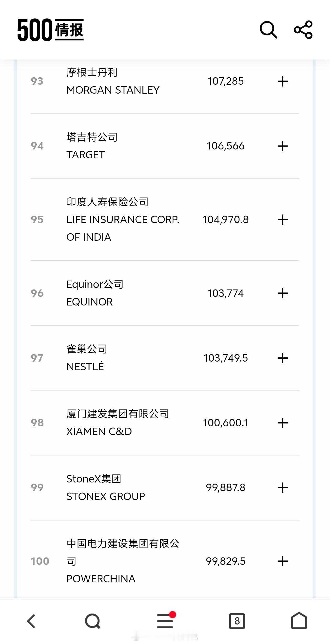Expand the StoneX Group row
The height and width of the screenshot is (644, 330).
[x=283, y=487]
